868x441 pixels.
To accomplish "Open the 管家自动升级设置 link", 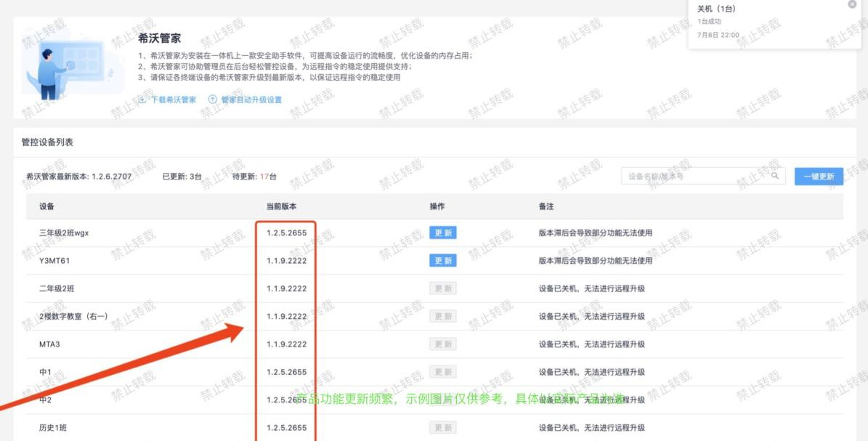I will [251, 100].
